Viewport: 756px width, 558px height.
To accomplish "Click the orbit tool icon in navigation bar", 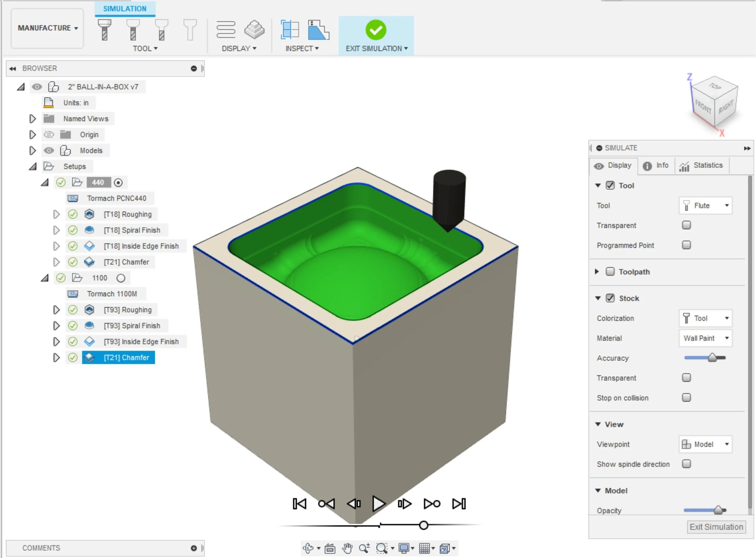I will point(308,548).
